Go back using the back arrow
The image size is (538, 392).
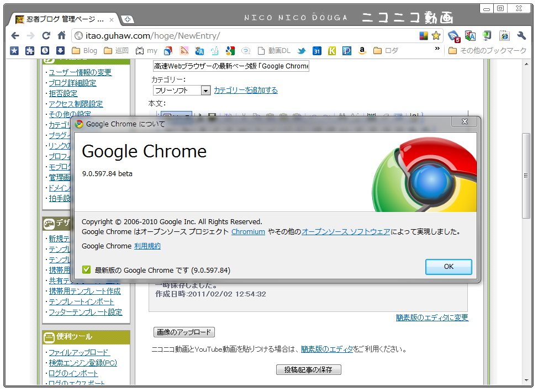(15, 36)
